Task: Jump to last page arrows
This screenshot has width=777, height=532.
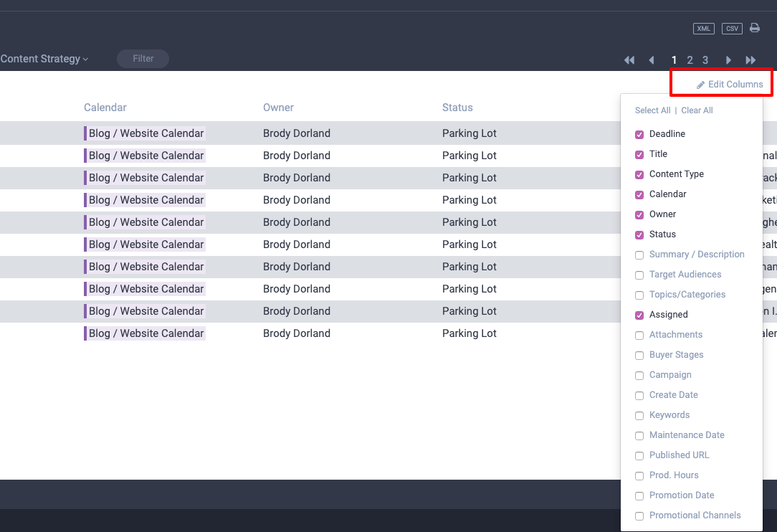Action: [750, 60]
